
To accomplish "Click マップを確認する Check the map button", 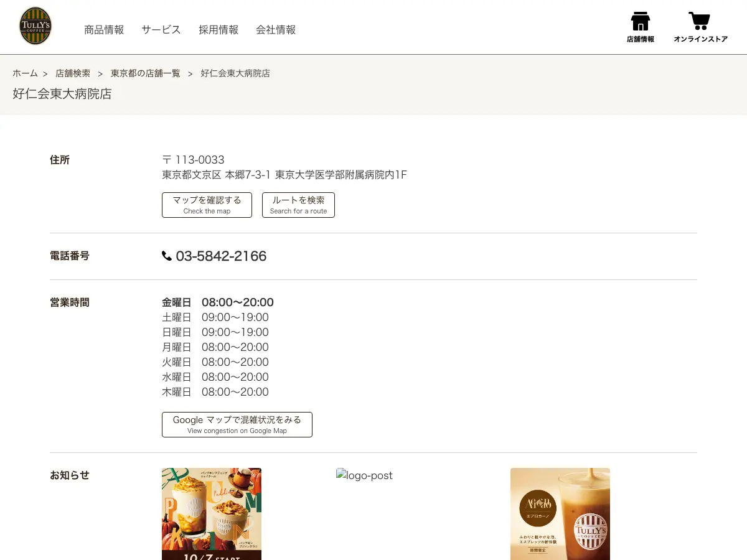I will click(x=207, y=205).
